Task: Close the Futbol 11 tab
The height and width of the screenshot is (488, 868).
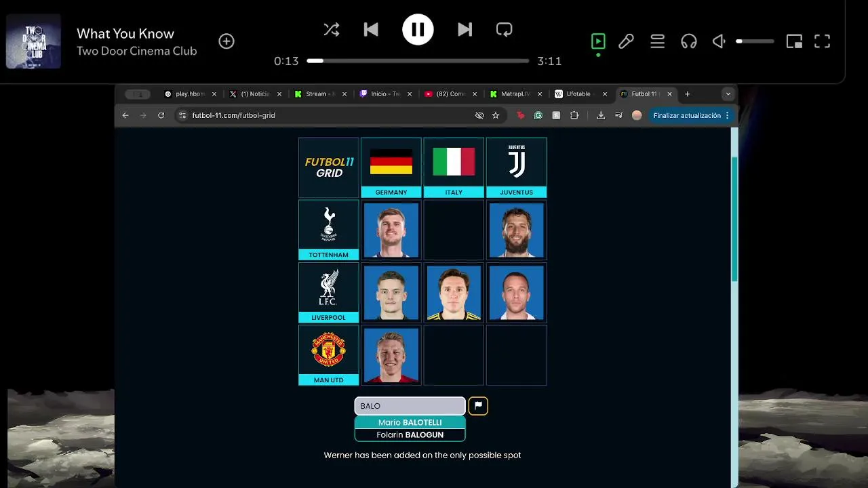Action: pyautogui.click(x=669, y=94)
